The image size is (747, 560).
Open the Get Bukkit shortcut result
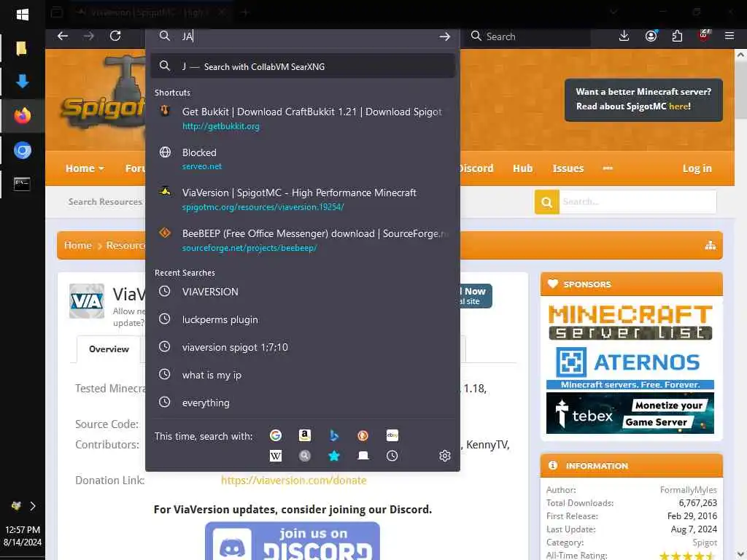[303, 118]
